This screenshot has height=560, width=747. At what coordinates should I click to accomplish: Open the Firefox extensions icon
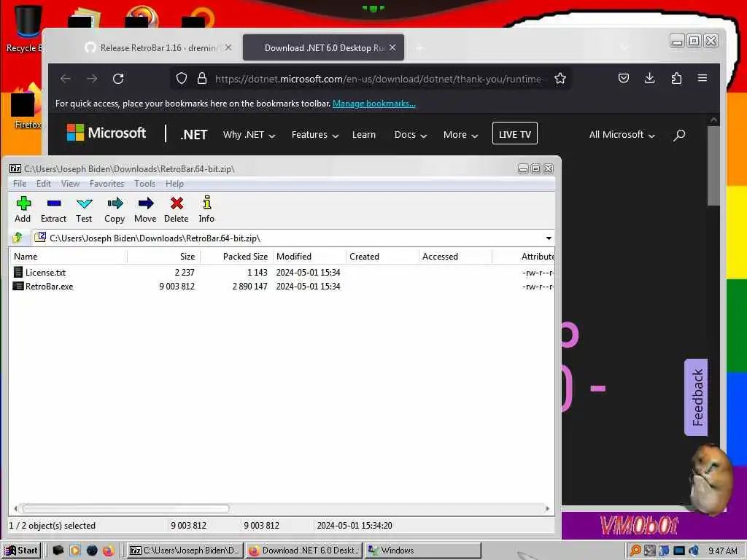tap(676, 78)
